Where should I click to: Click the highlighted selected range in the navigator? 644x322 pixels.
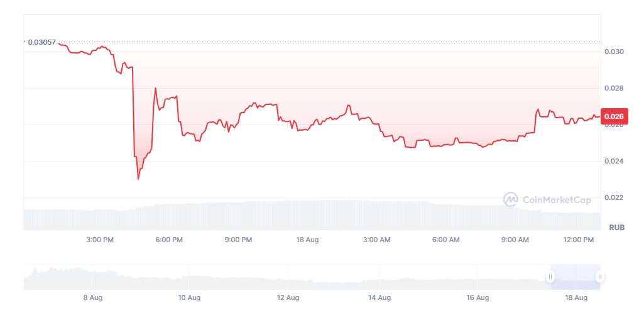click(x=575, y=277)
